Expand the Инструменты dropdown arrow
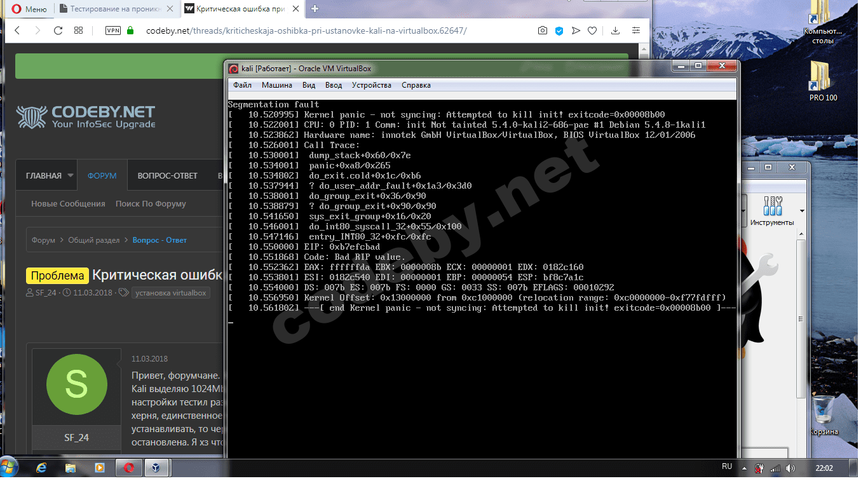This screenshot has width=868, height=488. [802, 211]
